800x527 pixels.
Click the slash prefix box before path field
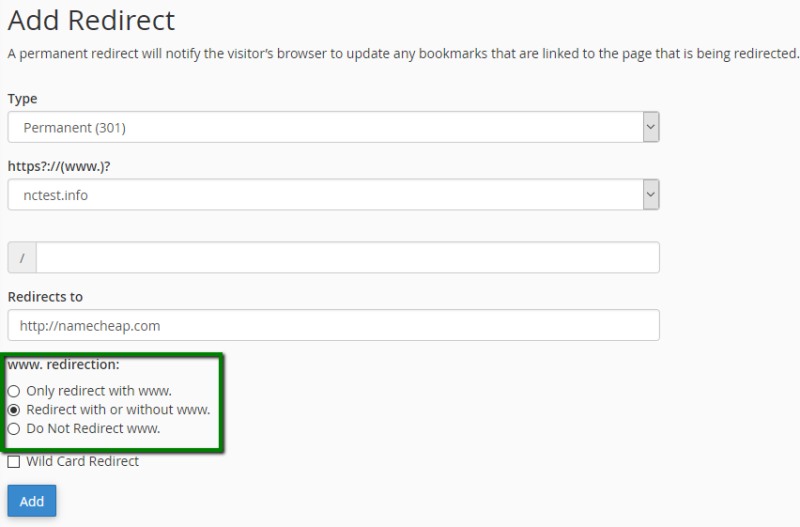[22, 258]
